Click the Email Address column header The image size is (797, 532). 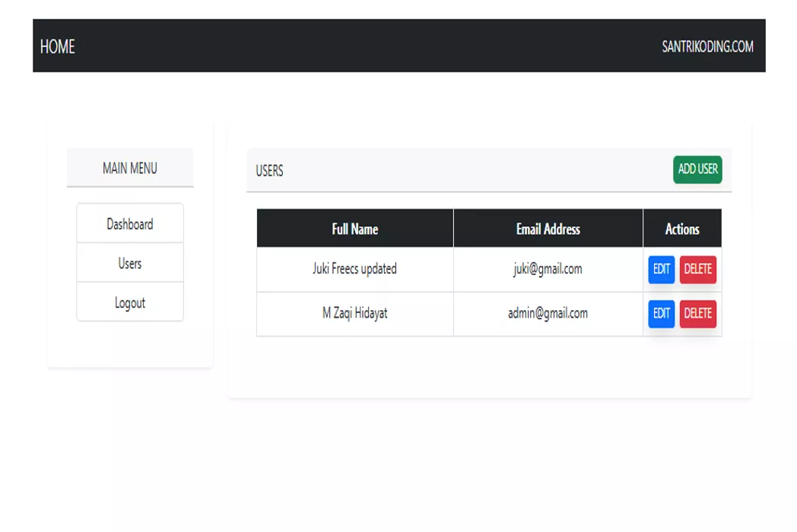pos(548,228)
